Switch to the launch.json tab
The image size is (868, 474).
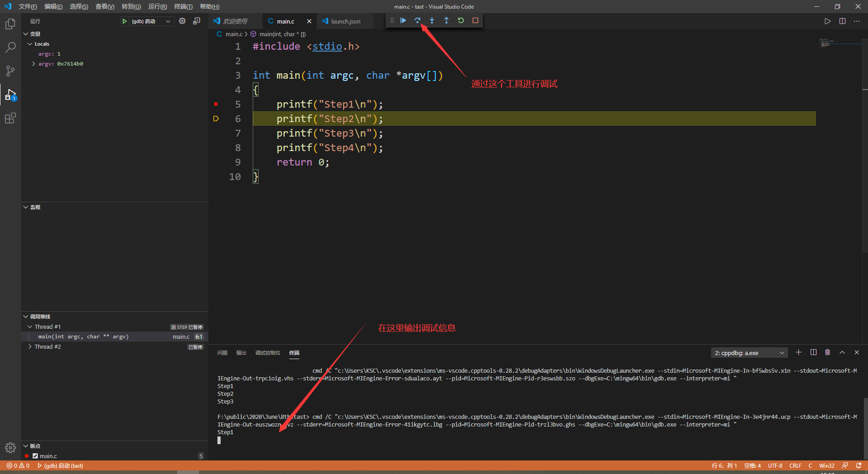pyautogui.click(x=341, y=21)
